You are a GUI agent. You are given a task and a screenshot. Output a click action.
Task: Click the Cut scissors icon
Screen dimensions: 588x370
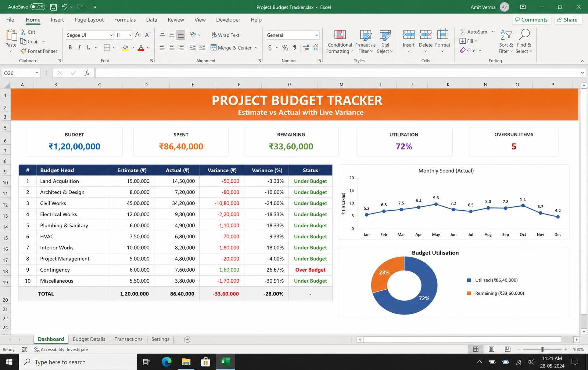(x=24, y=32)
